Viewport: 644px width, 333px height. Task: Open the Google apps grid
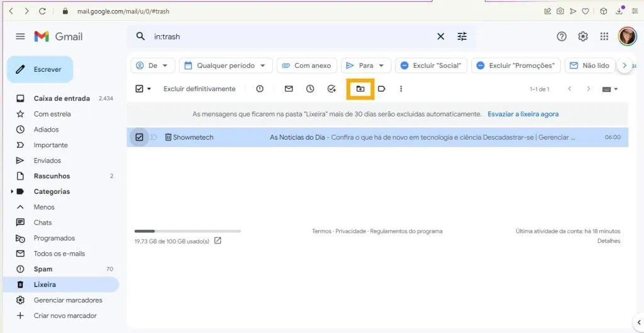pyautogui.click(x=604, y=37)
